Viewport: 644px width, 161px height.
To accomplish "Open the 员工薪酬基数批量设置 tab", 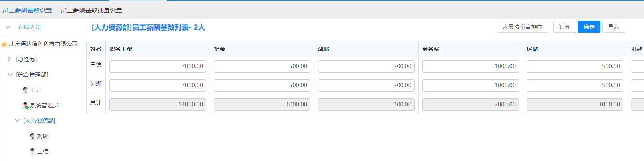I will point(91,10).
